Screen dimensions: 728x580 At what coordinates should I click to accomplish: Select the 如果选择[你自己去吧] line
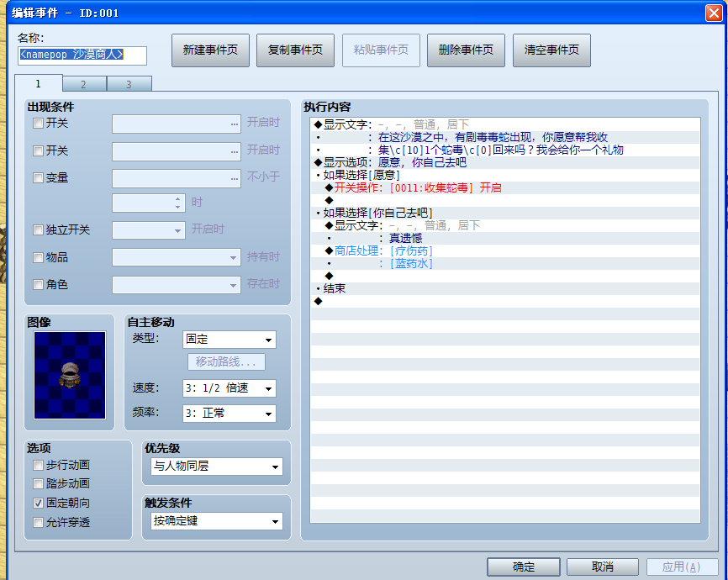[x=505, y=213]
